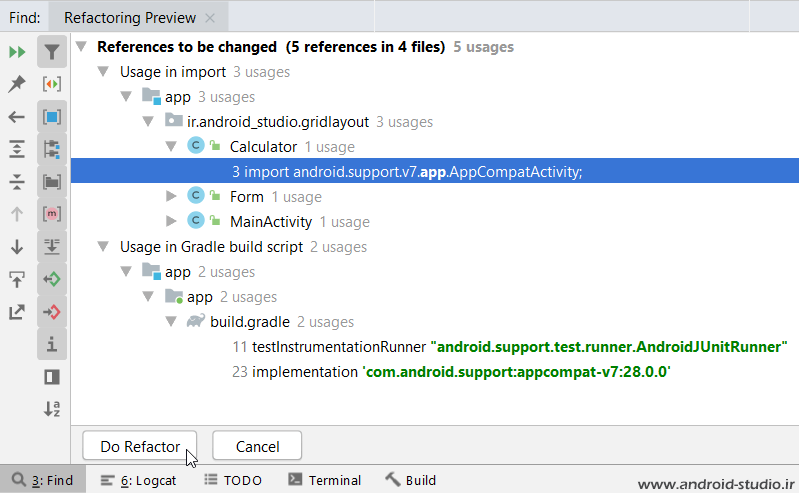The width and height of the screenshot is (799, 493).
Task: Click the app module folder icon under Gradle build script
Action: tap(151, 271)
